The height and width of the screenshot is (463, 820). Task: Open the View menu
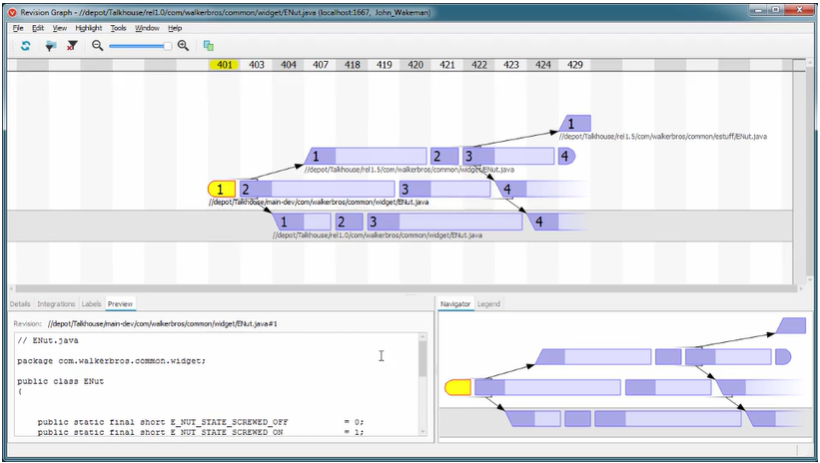tap(60, 28)
